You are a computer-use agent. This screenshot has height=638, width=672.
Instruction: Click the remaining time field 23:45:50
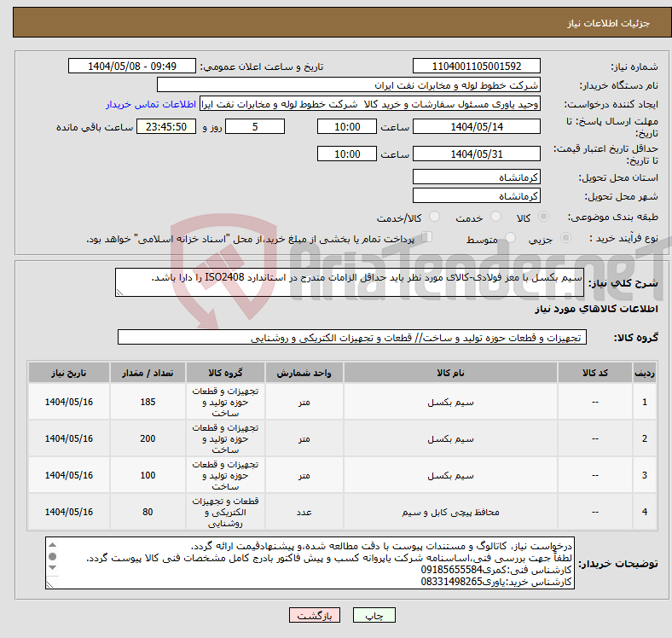coord(166,126)
